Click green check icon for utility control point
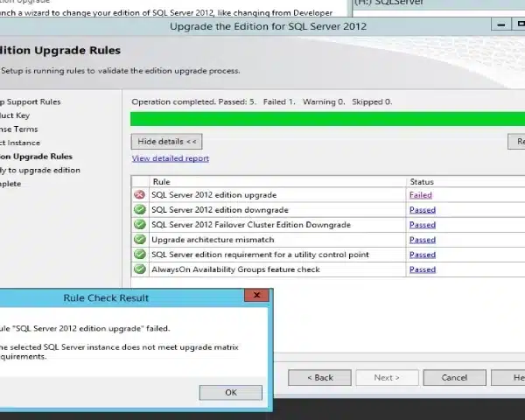The image size is (525, 420). tap(140, 255)
